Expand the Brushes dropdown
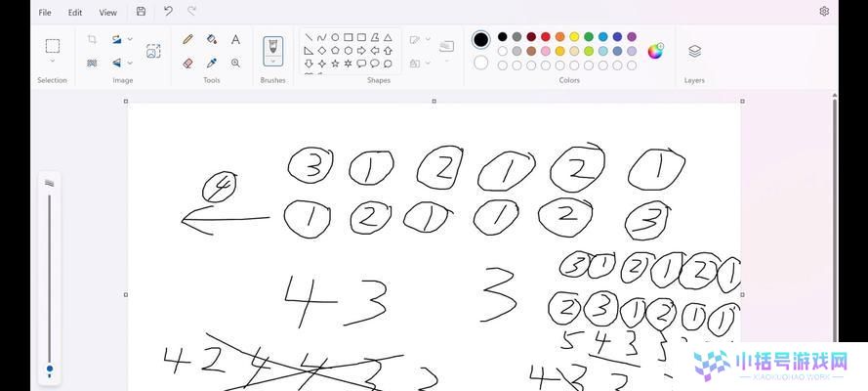868x391 pixels. pyautogui.click(x=273, y=61)
